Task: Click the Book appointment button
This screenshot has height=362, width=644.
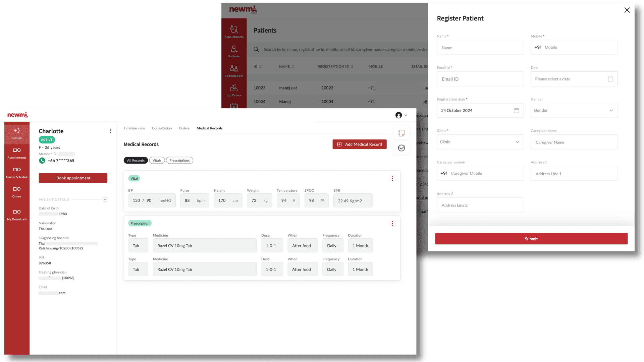Action: click(x=73, y=178)
